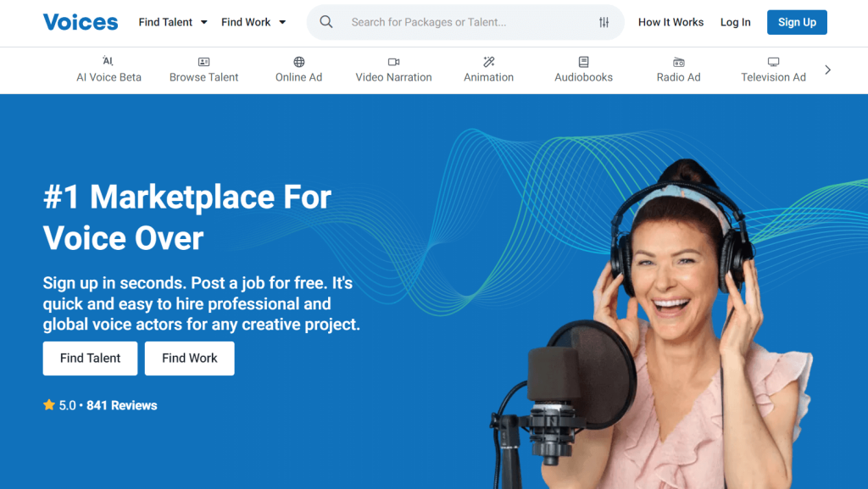The image size is (868, 489).
Task: Click the Animation magic wand icon
Action: tap(489, 61)
